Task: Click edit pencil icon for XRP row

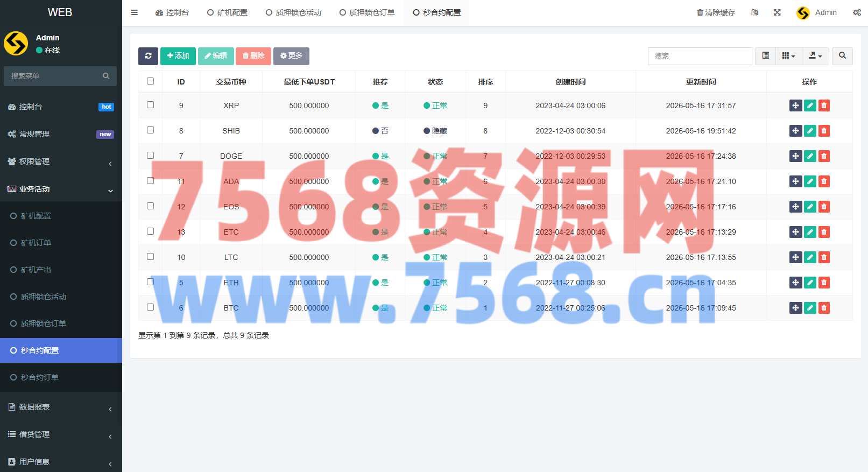Action: [x=810, y=105]
